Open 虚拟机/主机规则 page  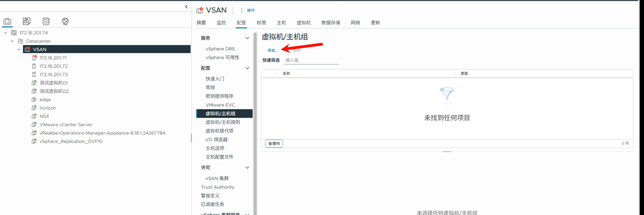pos(223,122)
